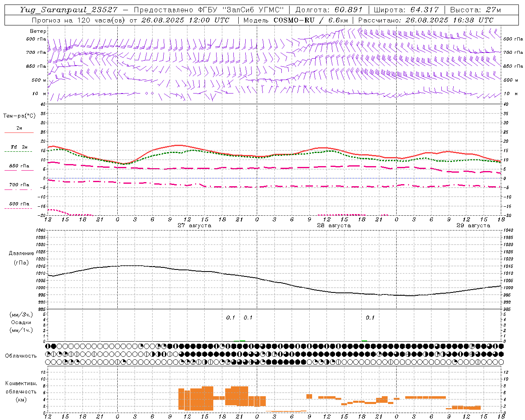
Task: Select the Высота: 27м field
Action: [x=475, y=10]
